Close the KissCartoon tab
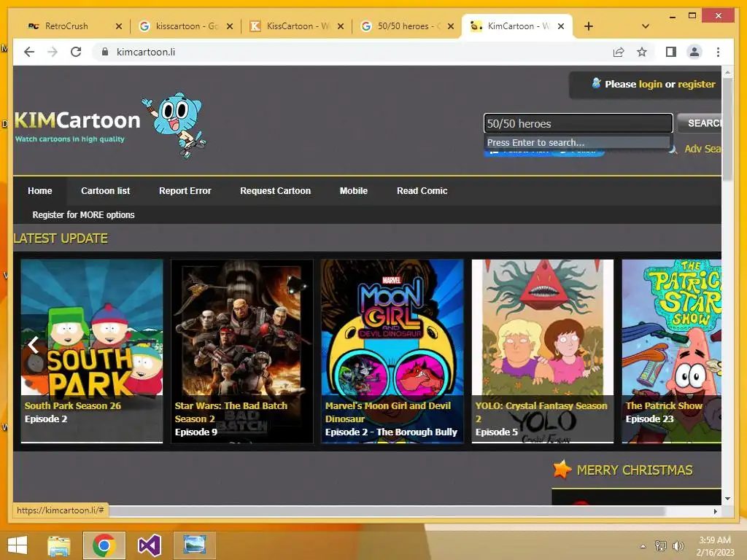This screenshot has width=747, height=560. click(x=341, y=27)
